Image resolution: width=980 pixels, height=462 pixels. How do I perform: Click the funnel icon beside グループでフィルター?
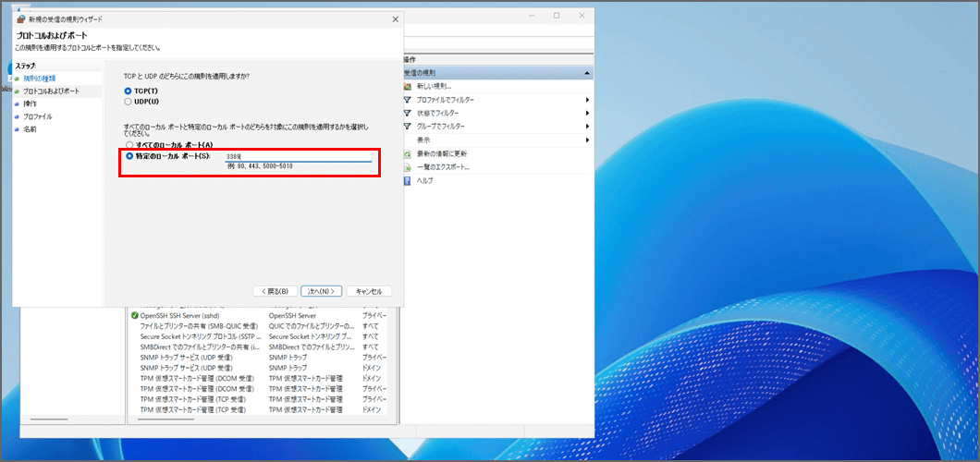[408, 127]
